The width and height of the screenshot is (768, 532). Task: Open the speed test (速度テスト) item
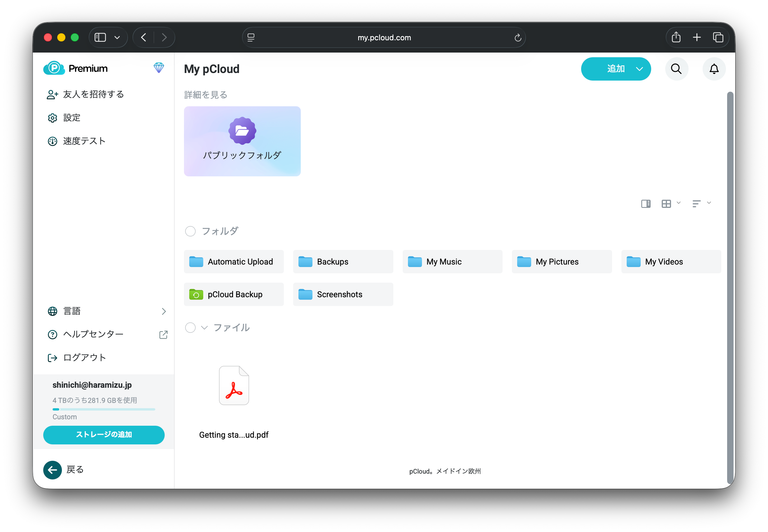[84, 141]
